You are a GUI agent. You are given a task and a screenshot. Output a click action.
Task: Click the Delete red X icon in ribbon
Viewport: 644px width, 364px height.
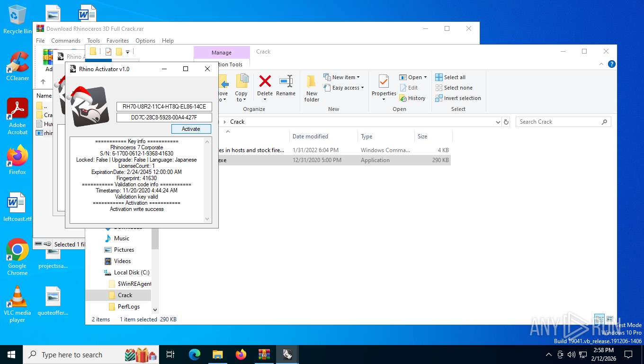point(265,82)
